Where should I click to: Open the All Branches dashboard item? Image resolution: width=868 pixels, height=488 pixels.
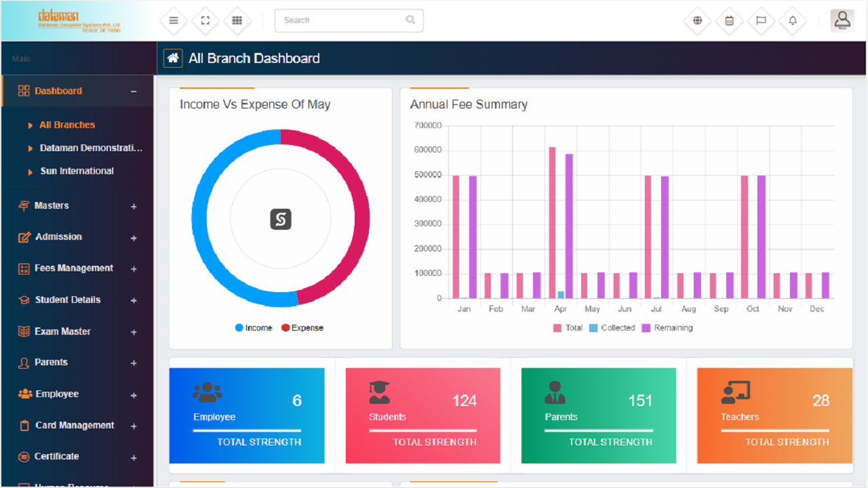click(67, 125)
